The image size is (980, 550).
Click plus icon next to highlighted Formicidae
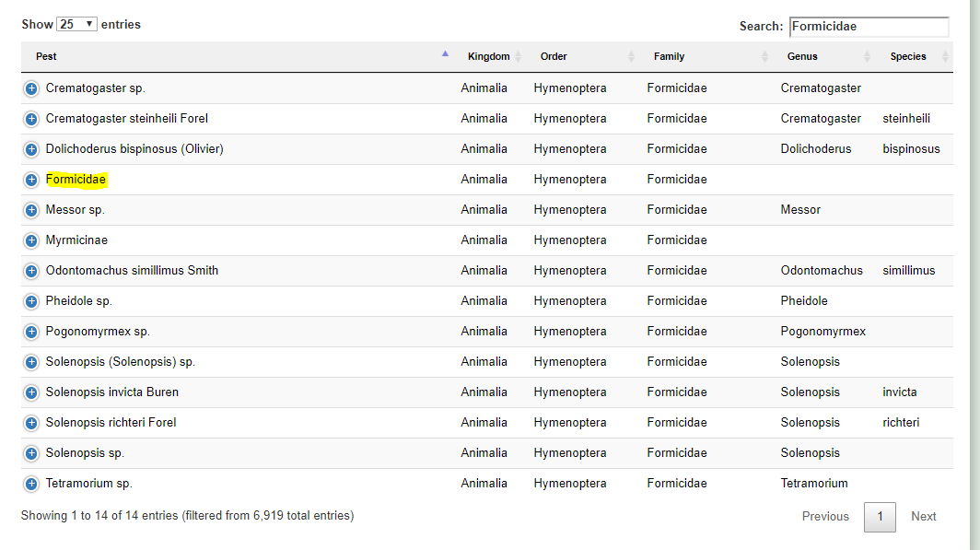[31, 180]
